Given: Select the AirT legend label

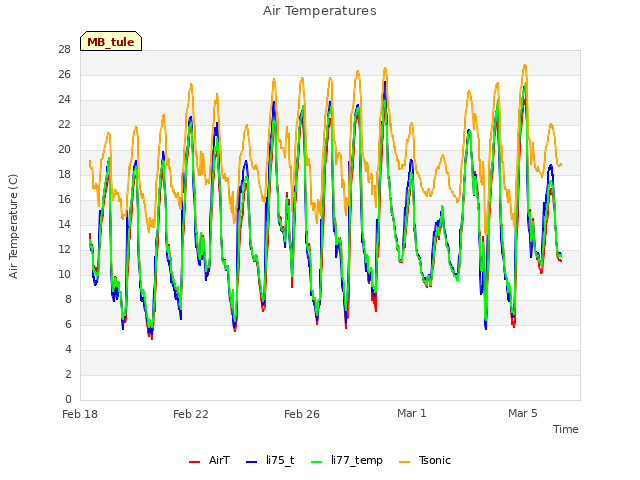Looking at the screenshot, I should pyautogui.click(x=219, y=460).
